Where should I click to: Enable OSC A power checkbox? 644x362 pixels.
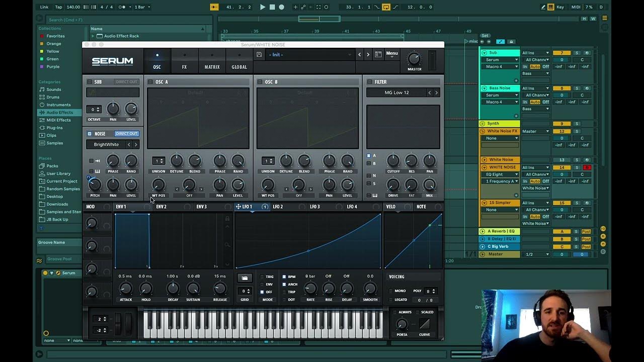tap(150, 82)
